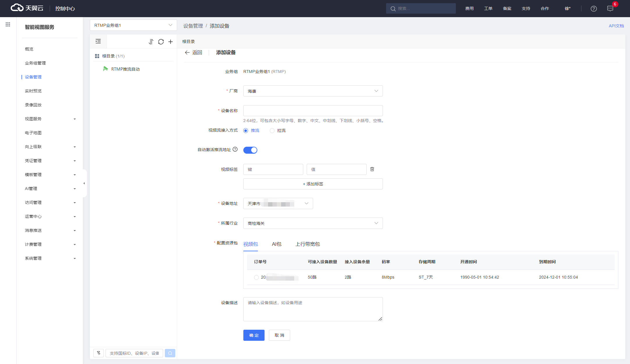
Task: Toggle the 自动激活推流地址 switch off
Action: 250,150
